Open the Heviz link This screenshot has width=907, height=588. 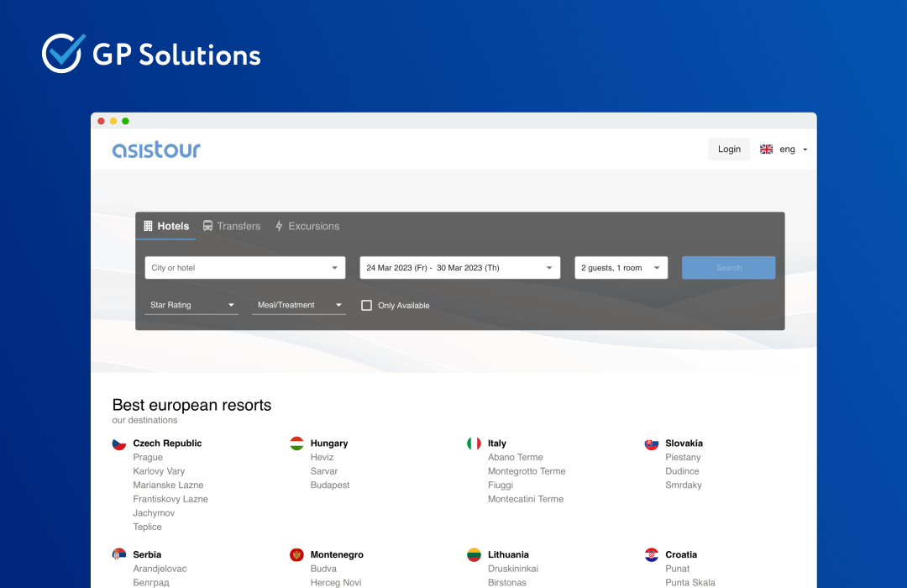(322, 457)
